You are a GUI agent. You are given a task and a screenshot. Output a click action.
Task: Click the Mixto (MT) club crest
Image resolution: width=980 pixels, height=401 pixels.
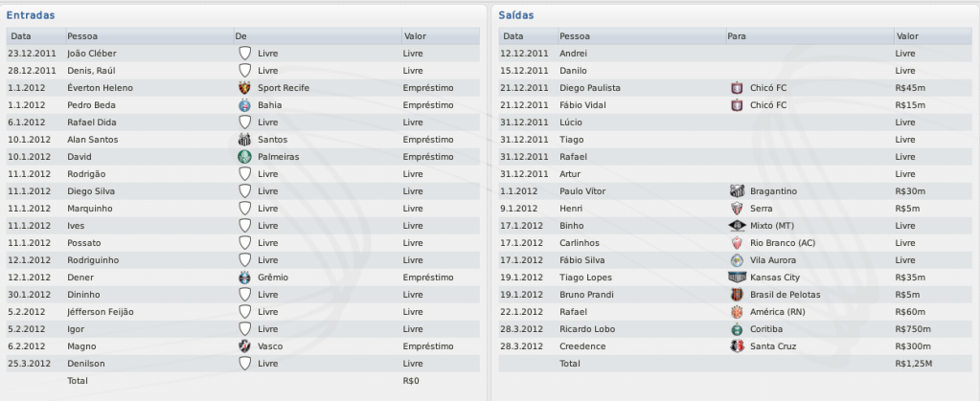point(737,226)
